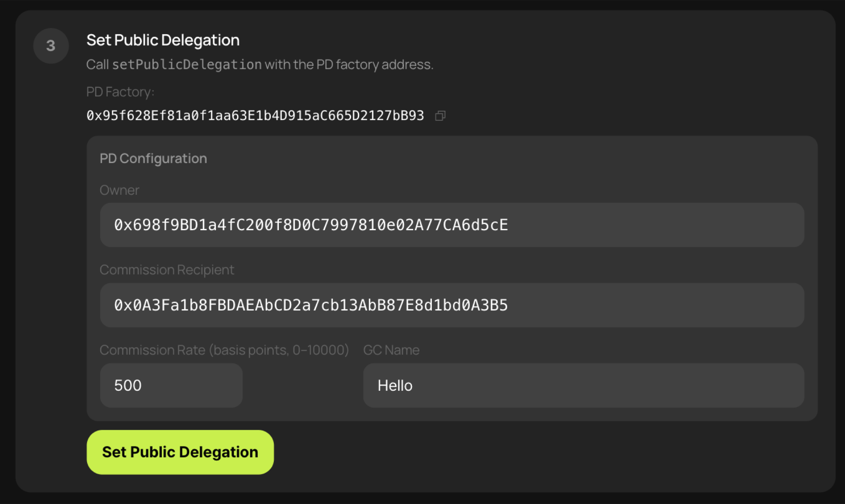Click the Commission Recipient label
This screenshot has height=504, width=845.
pyautogui.click(x=166, y=270)
